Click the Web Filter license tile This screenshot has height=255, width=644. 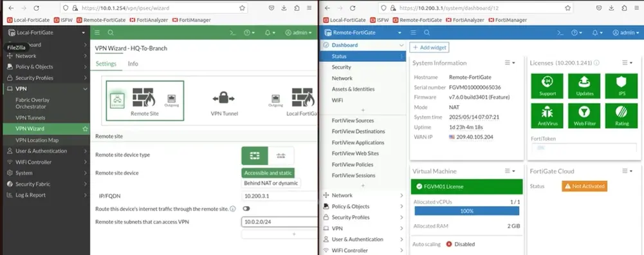pos(584,115)
